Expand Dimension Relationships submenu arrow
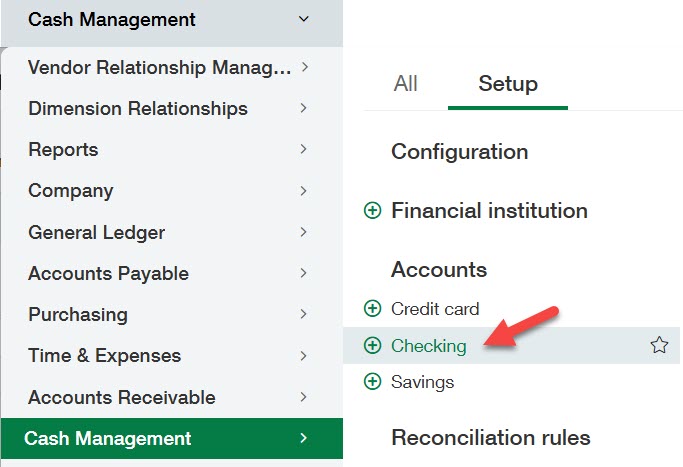Image resolution: width=683 pixels, height=467 pixels. [304, 109]
